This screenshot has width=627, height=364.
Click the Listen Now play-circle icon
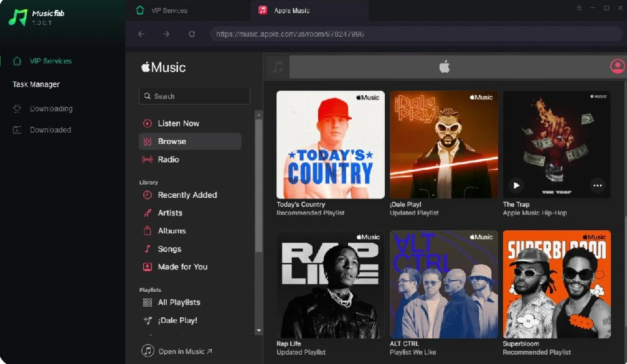tap(147, 123)
